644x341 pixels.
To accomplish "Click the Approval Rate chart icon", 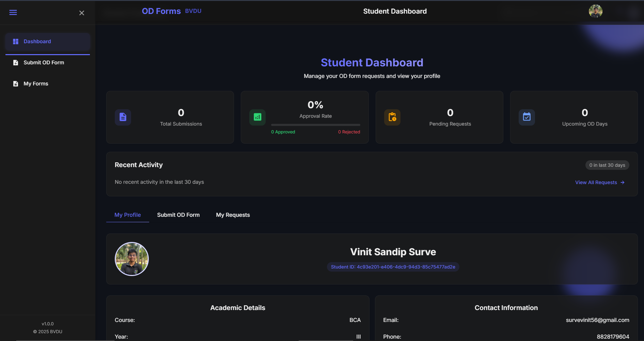I will click(x=257, y=117).
